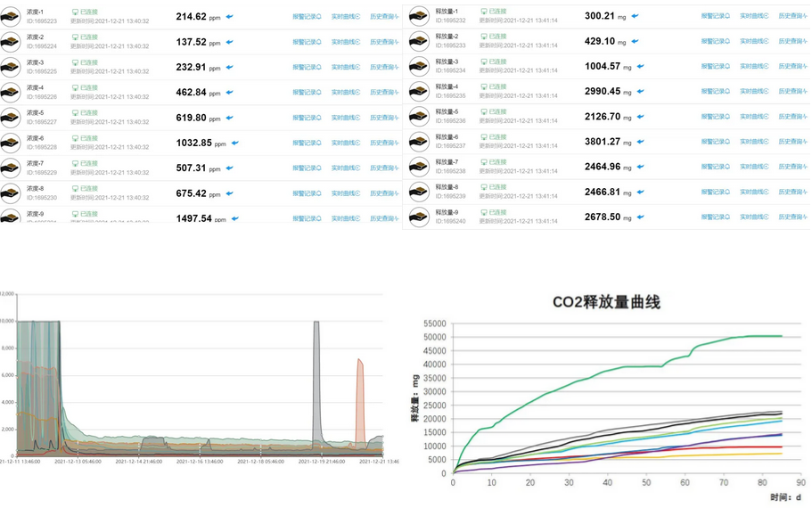Click the blue arrow next to 214.62 ppm
Screen dimensions: 812x516
(x=230, y=17)
